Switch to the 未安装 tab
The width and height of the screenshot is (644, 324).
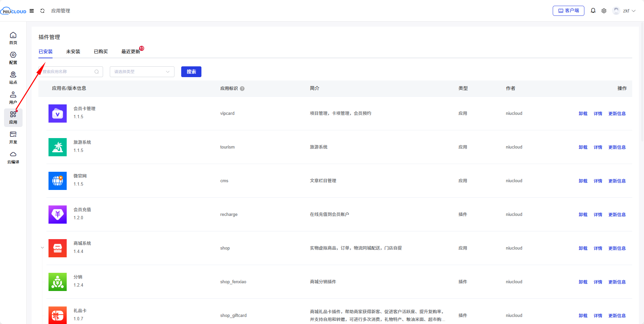click(73, 52)
